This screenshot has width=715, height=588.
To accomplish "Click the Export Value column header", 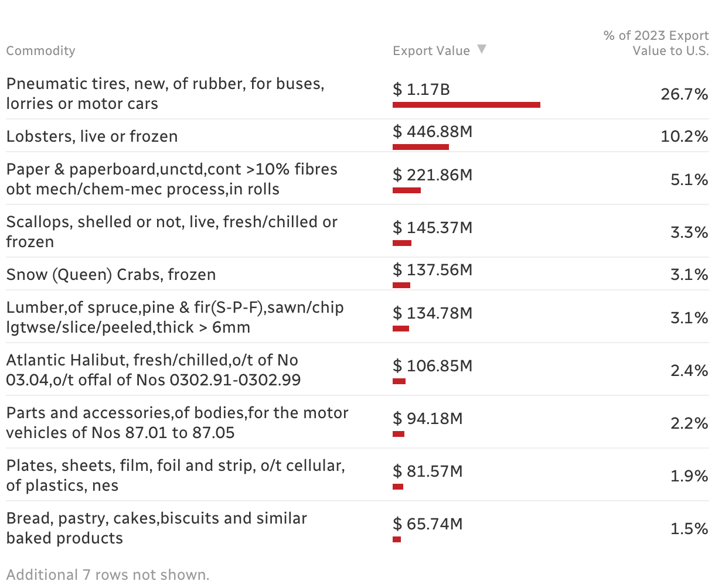I will coord(431,51).
